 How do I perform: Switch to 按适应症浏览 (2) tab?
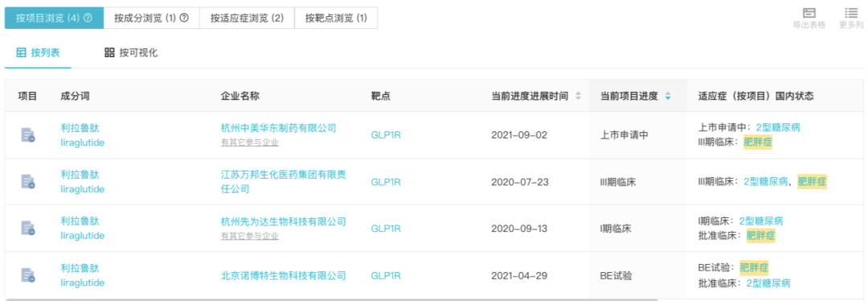(247, 19)
